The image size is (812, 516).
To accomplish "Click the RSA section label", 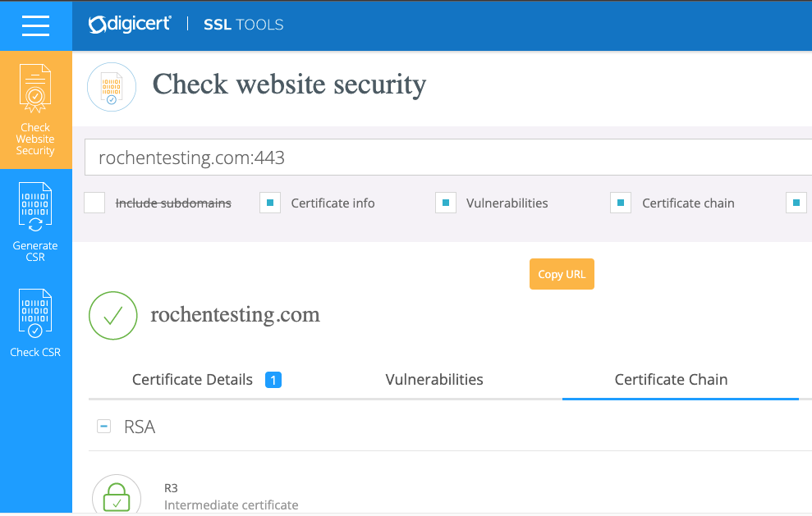I will click(x=140, y=427).
